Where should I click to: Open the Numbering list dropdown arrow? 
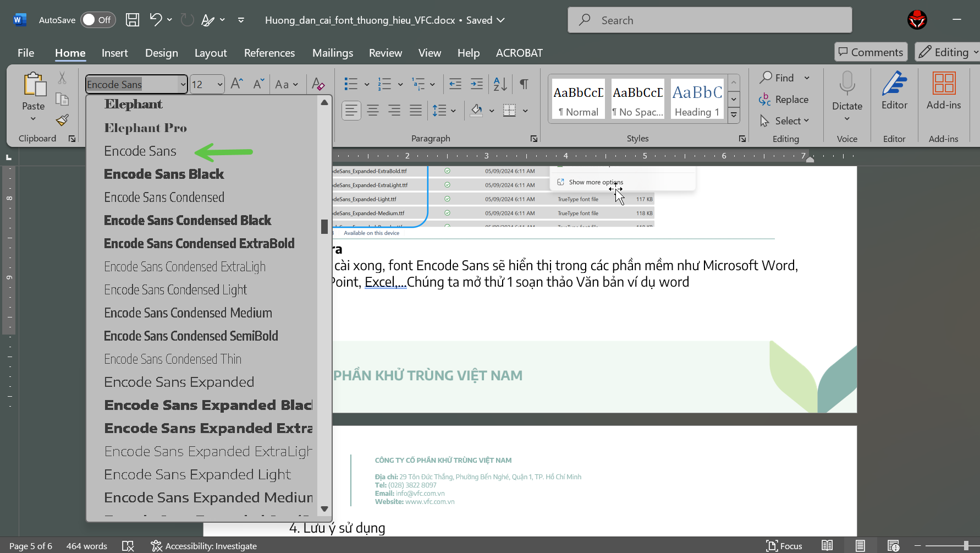[x=400, y=84]
